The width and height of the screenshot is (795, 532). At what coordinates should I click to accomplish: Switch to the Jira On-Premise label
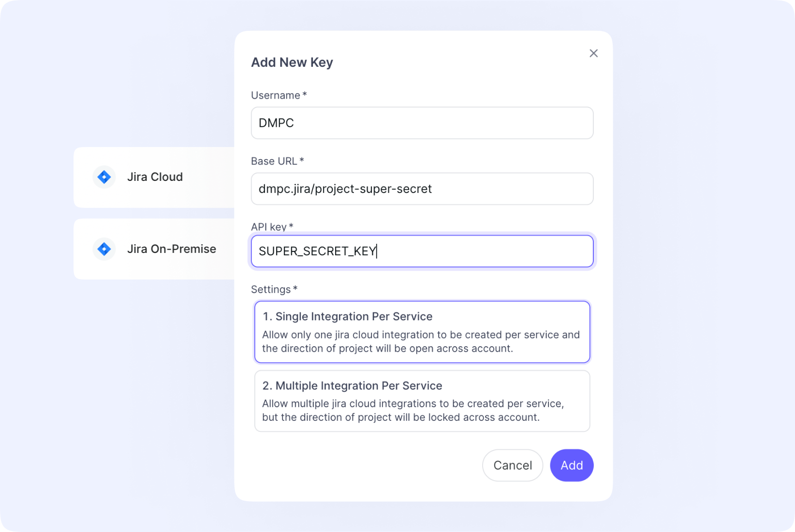[171, 249]
